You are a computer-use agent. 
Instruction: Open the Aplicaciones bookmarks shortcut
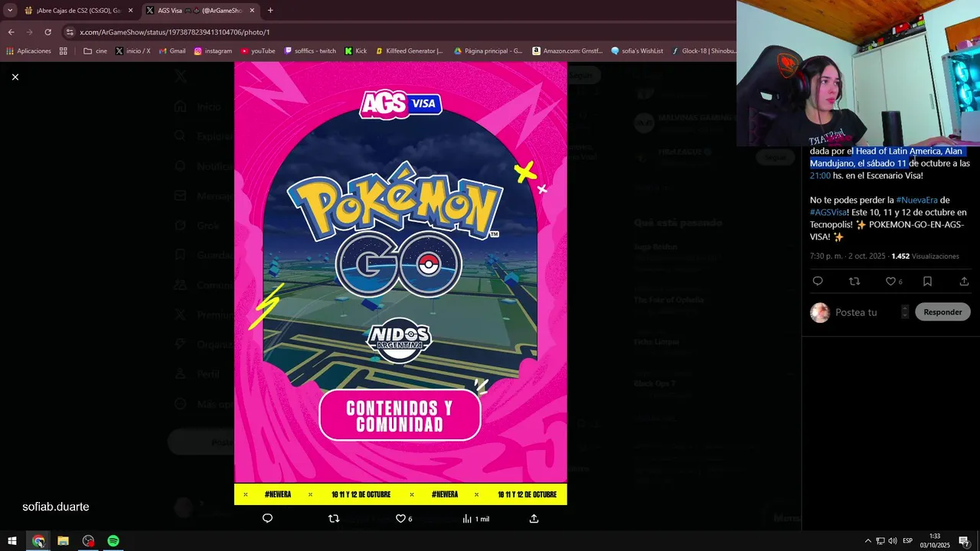tap(29, 51)
